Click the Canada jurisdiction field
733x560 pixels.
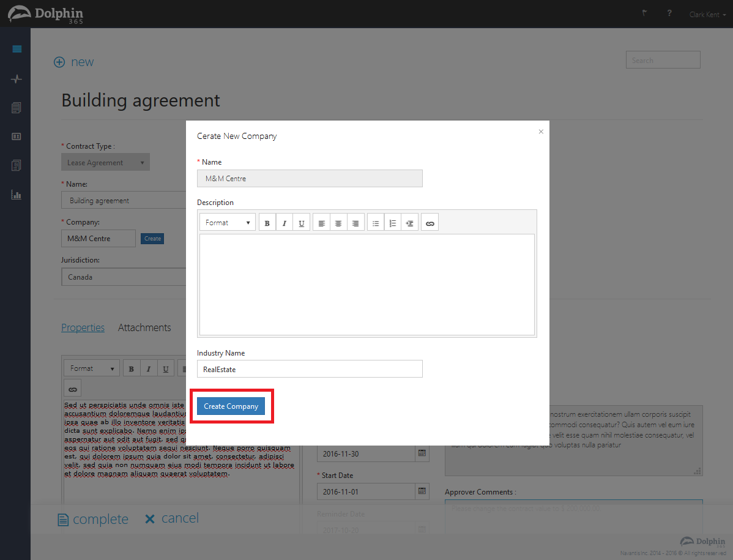(124, 277)
